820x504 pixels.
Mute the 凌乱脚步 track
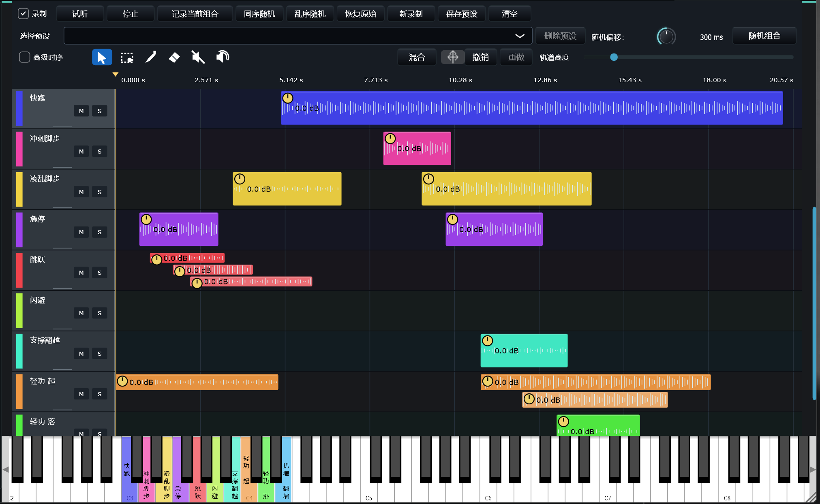81,192
